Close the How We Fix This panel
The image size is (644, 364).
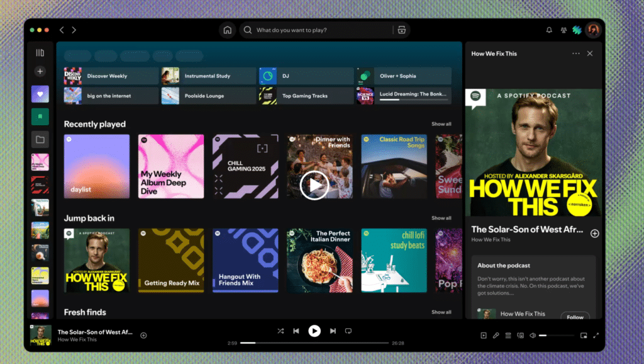[590, 54]
